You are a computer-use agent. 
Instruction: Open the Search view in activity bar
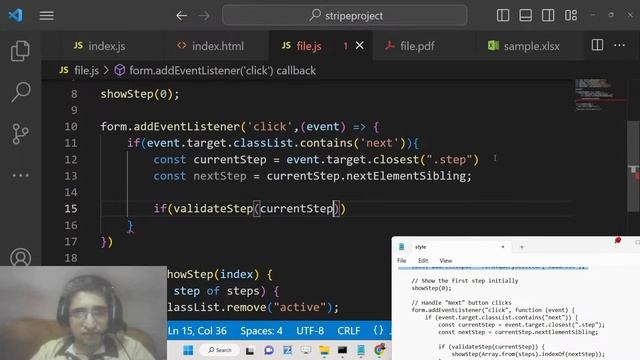point(20,92)
